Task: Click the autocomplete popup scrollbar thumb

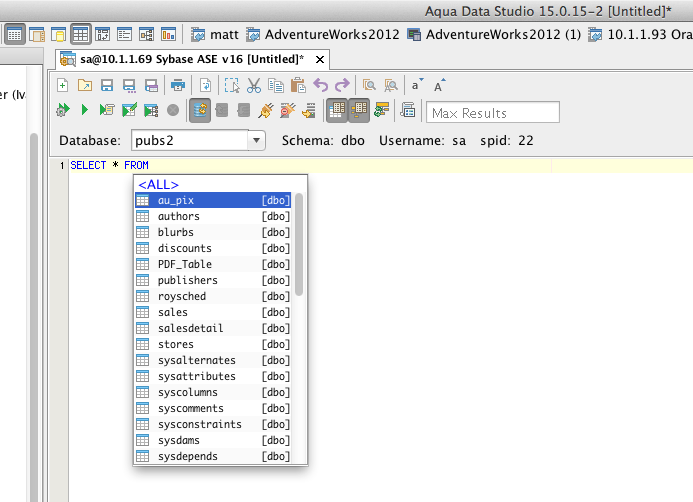Action: click(299, 244)
